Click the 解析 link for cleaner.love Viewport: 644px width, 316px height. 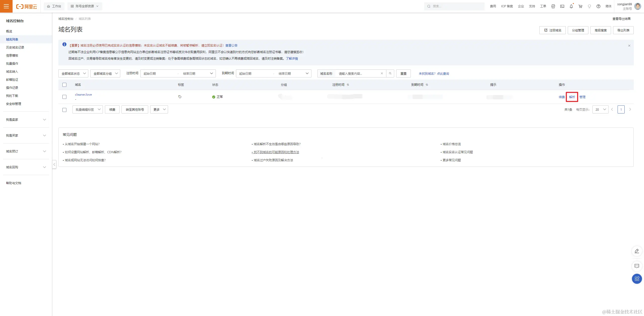click(x=572, y=97)
